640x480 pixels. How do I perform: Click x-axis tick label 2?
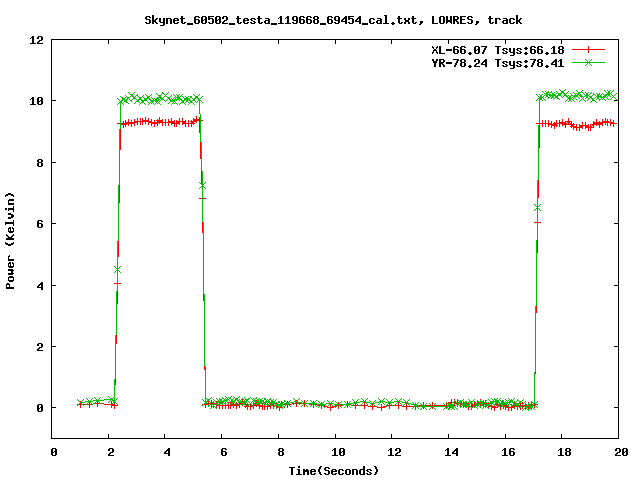pos(111,452)
